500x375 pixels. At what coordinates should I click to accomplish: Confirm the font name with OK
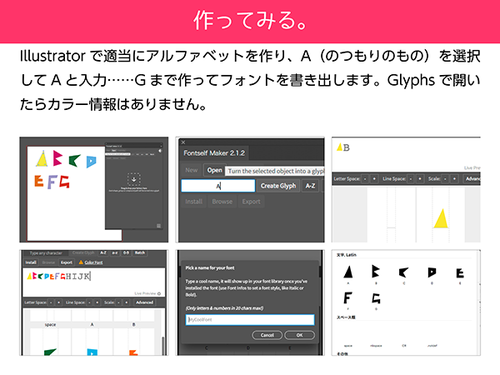click(299, 335)
